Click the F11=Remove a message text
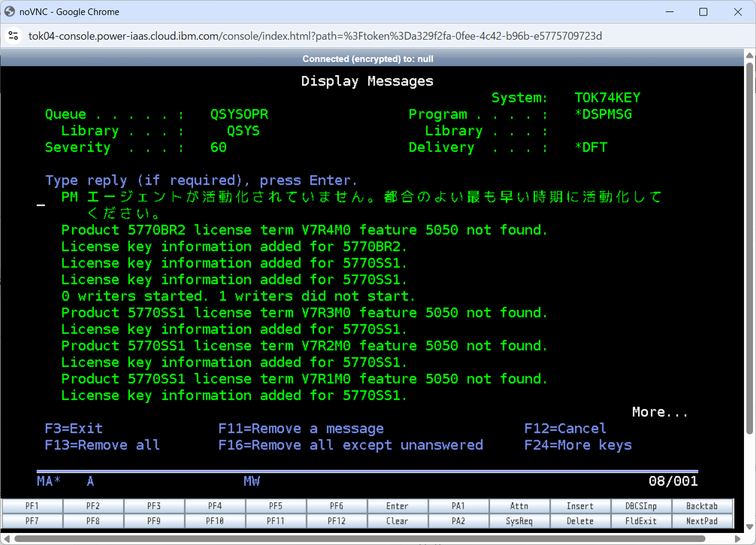 click(301, 428)
